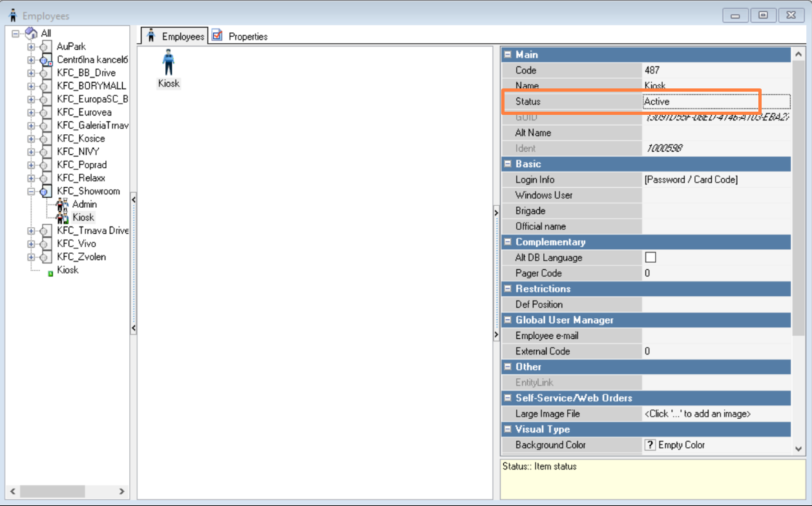Click the KFC_Showroom node icon

(45, 192)
